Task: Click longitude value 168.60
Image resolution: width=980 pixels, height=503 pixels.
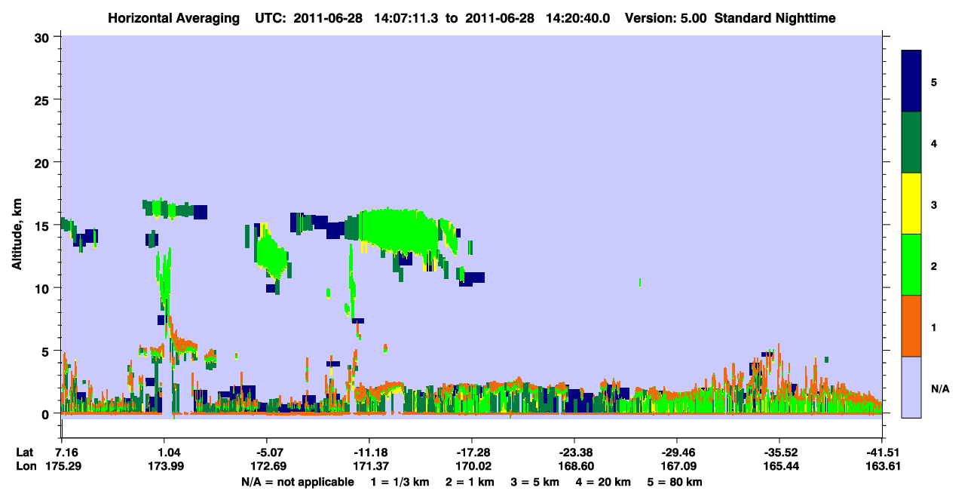Action: click(574, 466)
